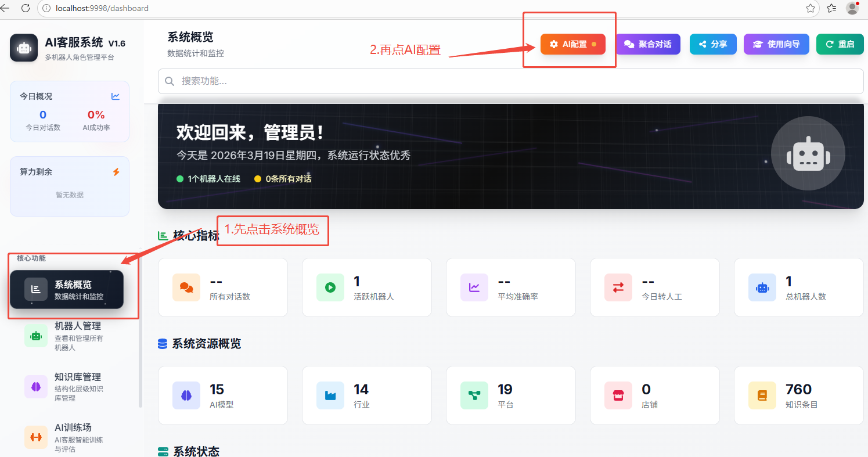Click the 知识条目 book icon
868x457 pixels.
[x=762, y=395]
